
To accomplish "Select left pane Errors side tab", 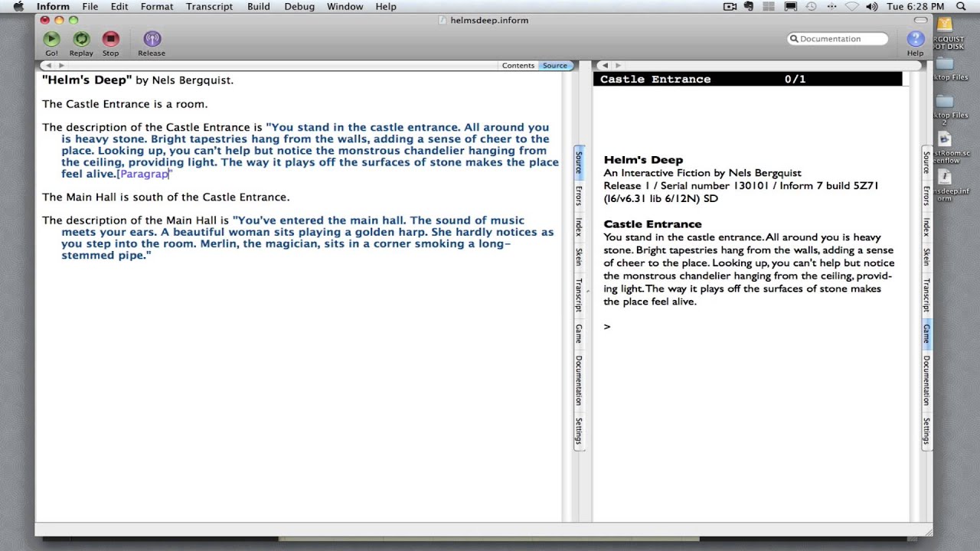I will (580, 196).
